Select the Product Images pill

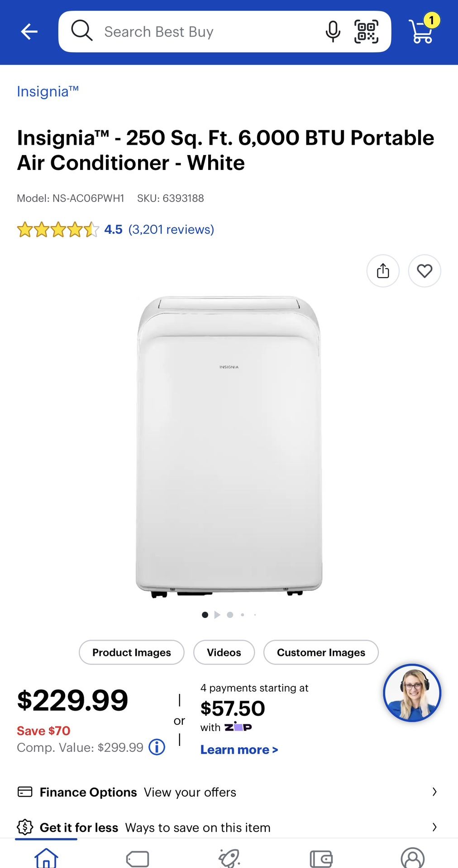click(x=132, y=652)
